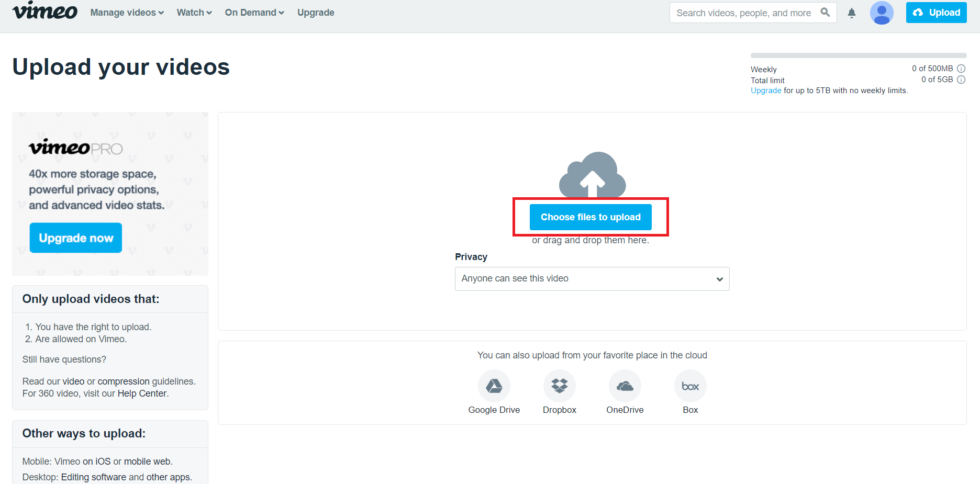Click the Vimeo logo in header
Viewport: 980px width, 484px height.
pos(45,10)
